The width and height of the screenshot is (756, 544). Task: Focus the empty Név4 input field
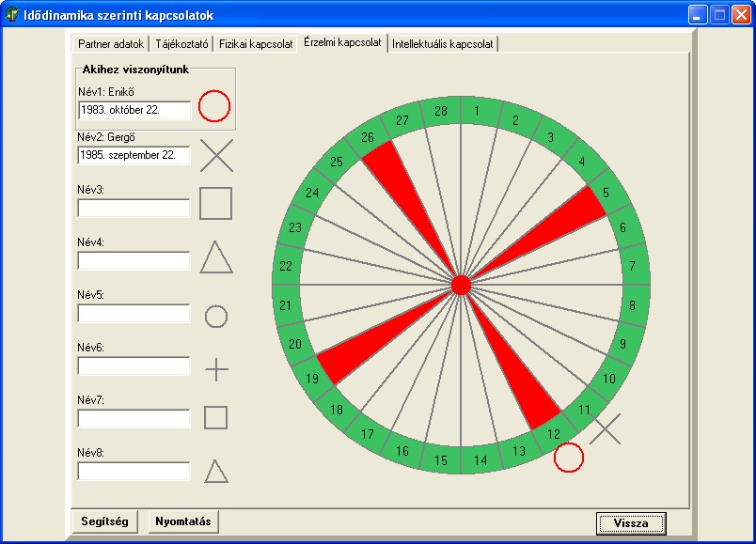(134, 260)
